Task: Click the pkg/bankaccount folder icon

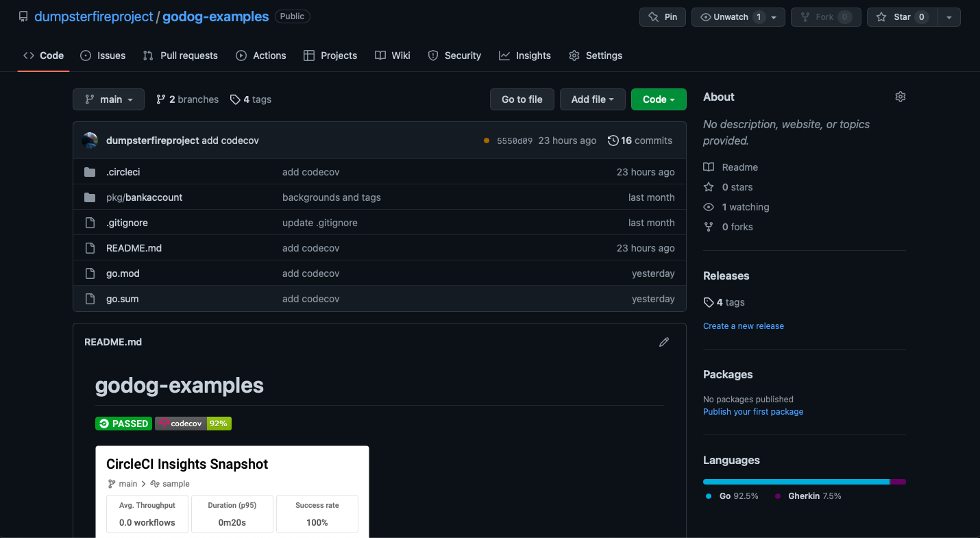Action: click(x=90, y=197)
